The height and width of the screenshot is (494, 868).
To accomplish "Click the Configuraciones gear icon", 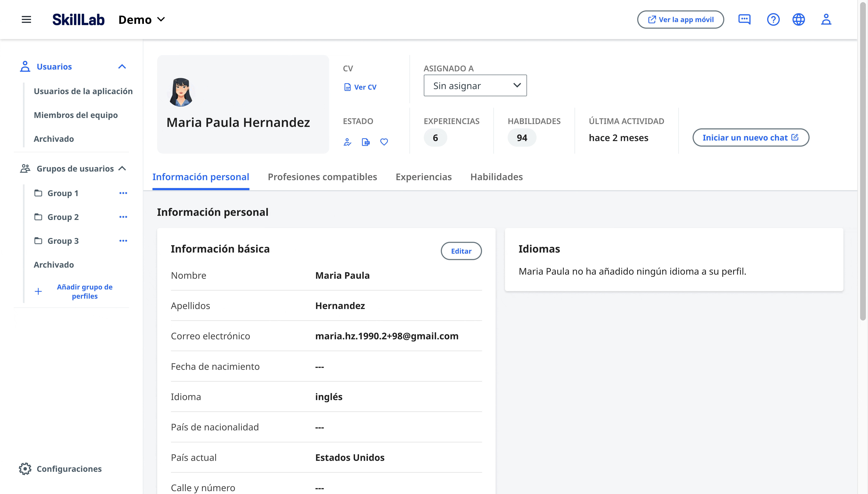I will [25, 469].
